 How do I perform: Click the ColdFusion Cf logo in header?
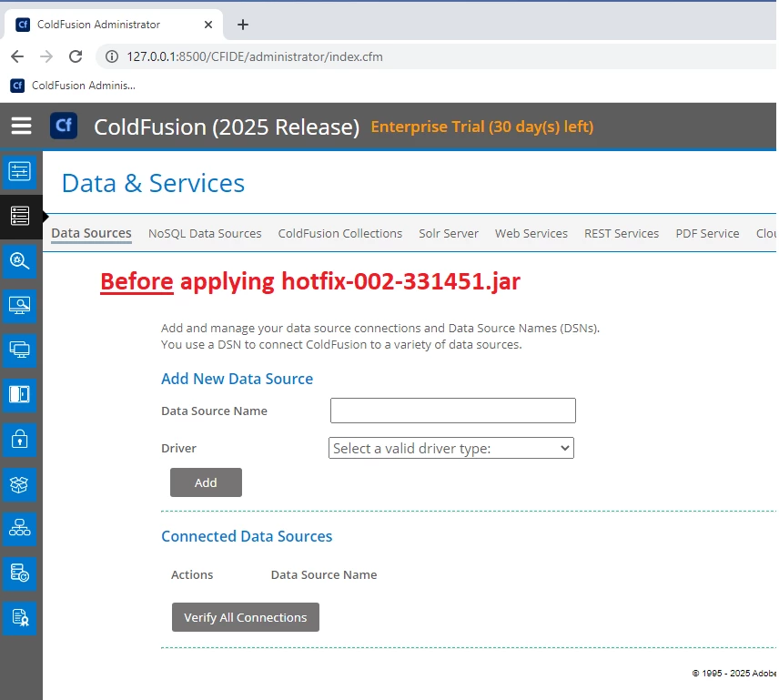click(x=64, y=126)
